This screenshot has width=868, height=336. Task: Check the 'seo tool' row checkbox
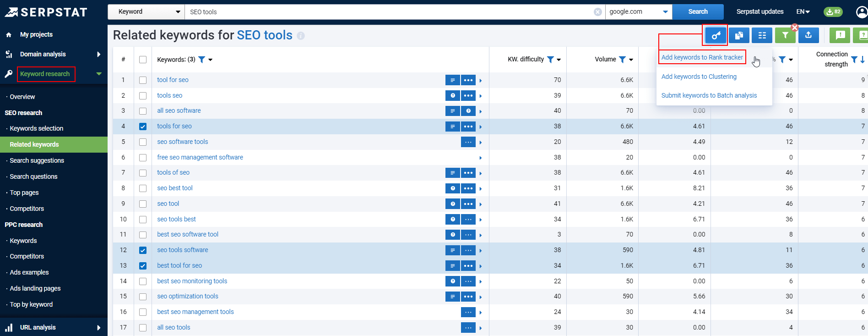143,204
